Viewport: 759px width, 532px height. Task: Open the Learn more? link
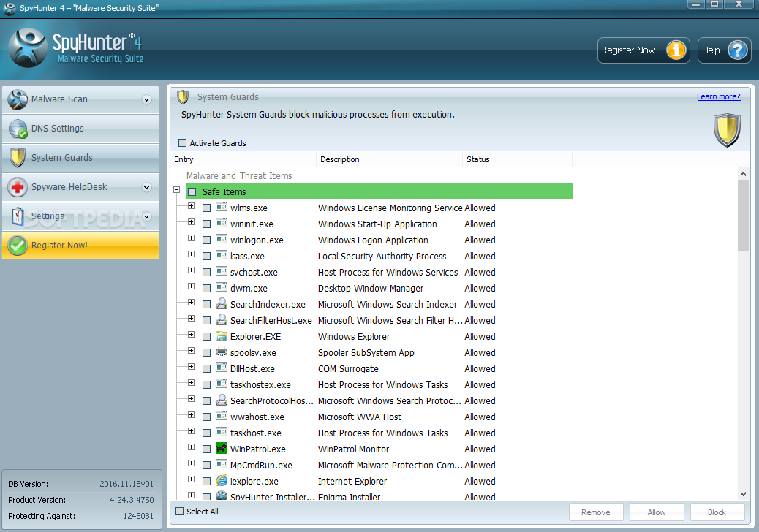[718, 96]
